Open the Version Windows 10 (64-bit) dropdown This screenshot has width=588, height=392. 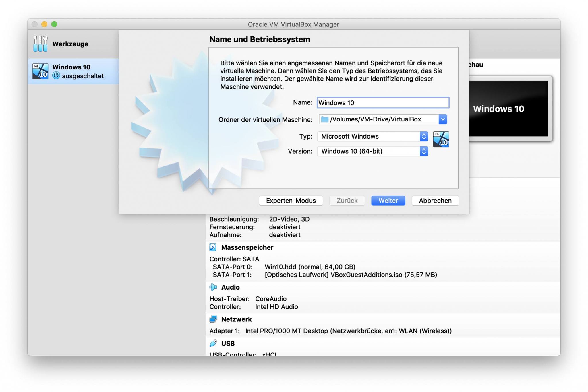(372, 151)
